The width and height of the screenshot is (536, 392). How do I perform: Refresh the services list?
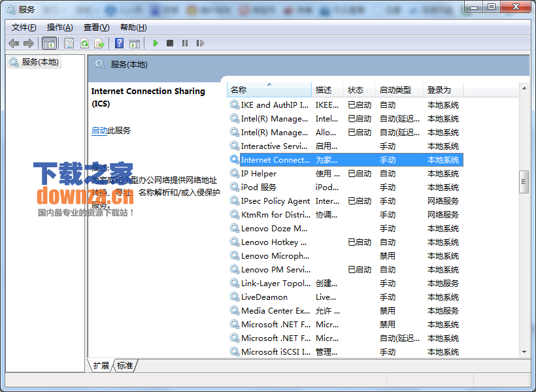pyautogui.click(x=84, y=43)
